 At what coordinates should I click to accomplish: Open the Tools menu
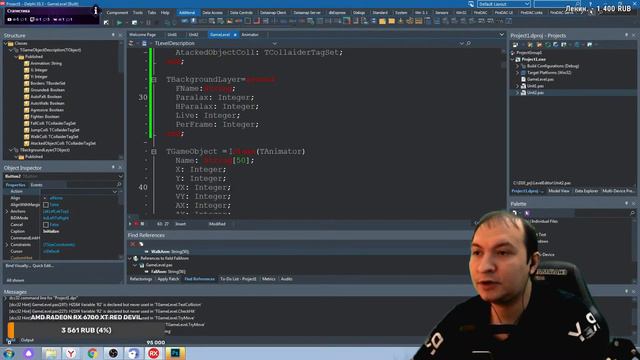click(x=138, y=13)
